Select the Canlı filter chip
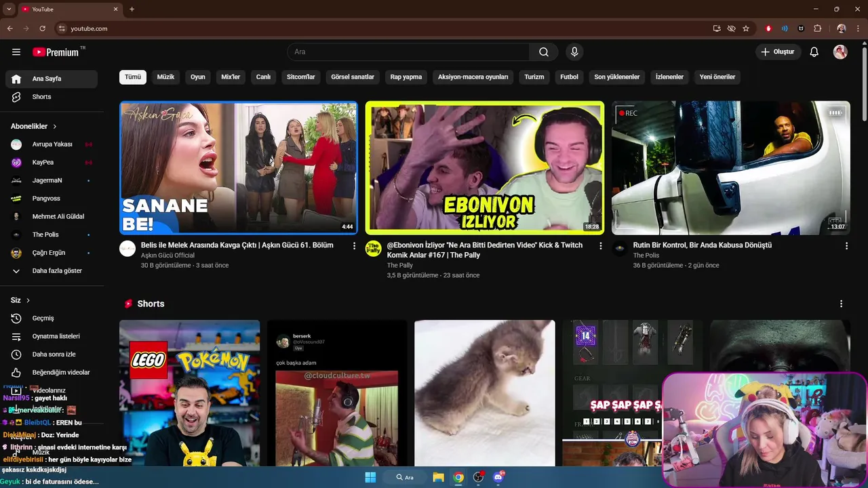This screenshot has height=488, width=868. pos(263,77)
